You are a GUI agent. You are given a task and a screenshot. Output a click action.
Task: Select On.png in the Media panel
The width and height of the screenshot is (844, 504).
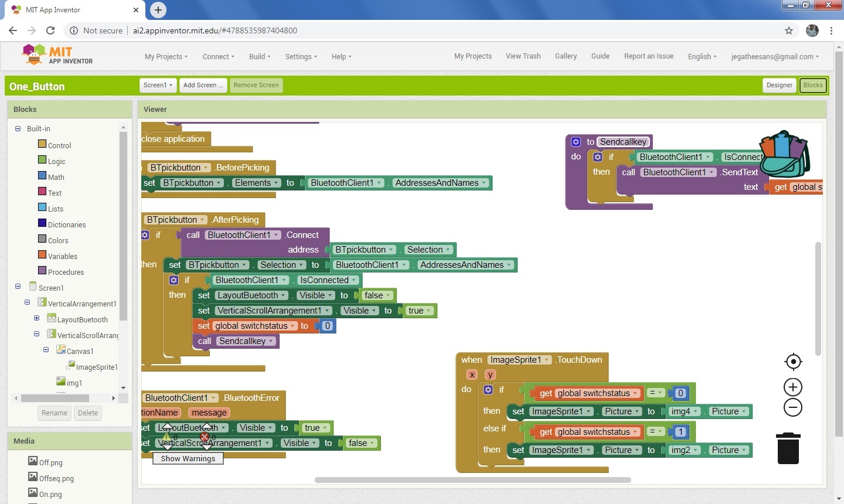[50, 494]
